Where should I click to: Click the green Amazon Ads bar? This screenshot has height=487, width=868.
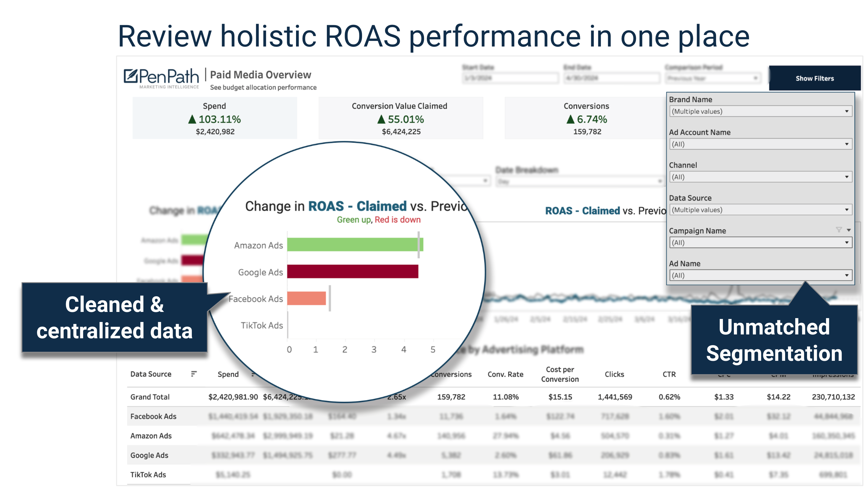coord(355,244)
